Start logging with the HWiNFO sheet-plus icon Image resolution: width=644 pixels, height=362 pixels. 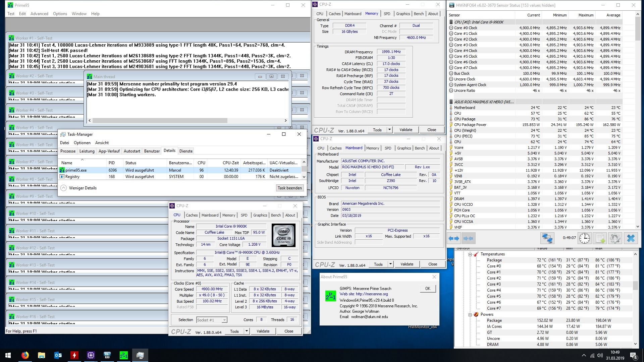click(x=600, y=238)
